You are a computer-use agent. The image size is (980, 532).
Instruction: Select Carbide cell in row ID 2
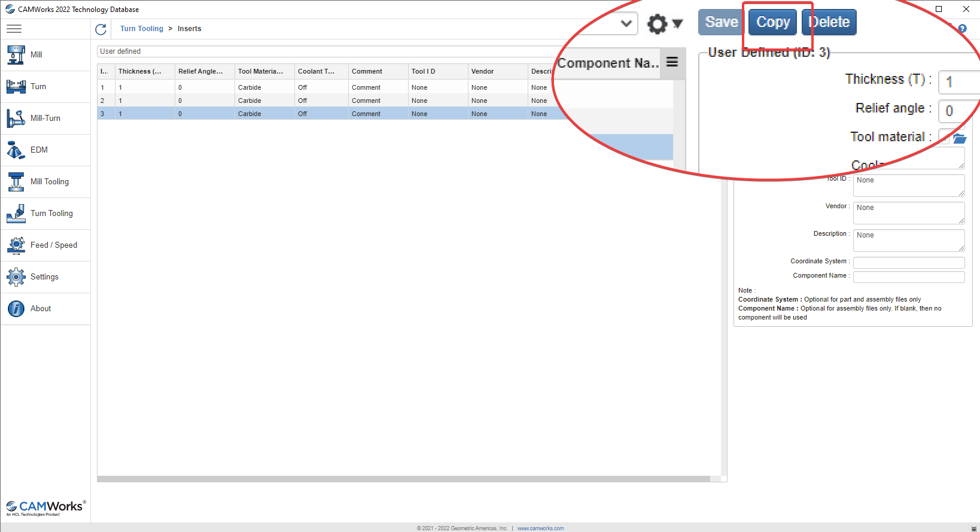click(x=264, y=101)
